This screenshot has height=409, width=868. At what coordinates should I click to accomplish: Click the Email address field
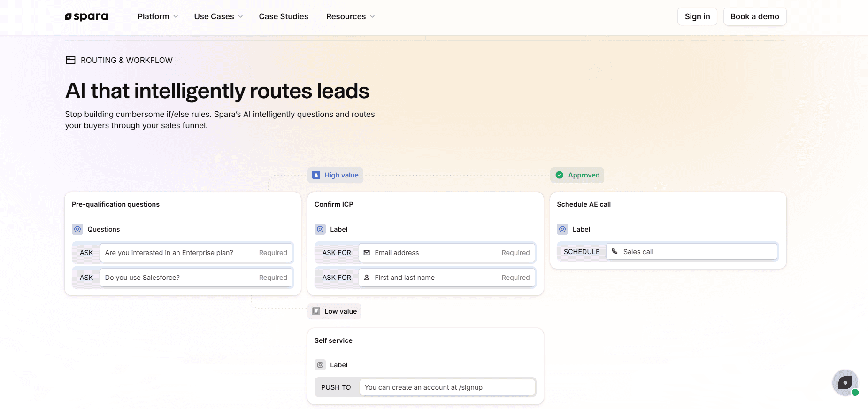(447, 253)
